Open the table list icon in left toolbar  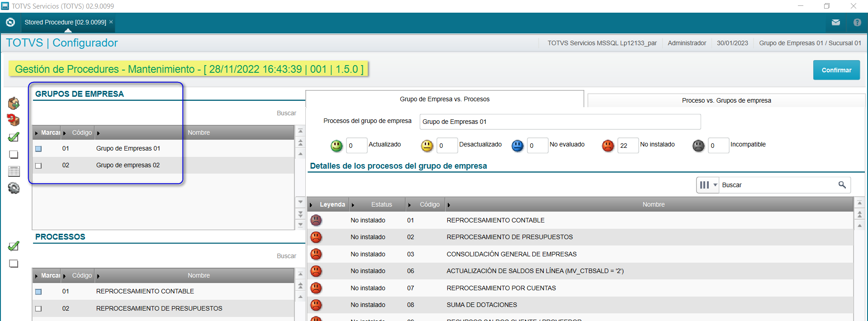coord(14,171)
